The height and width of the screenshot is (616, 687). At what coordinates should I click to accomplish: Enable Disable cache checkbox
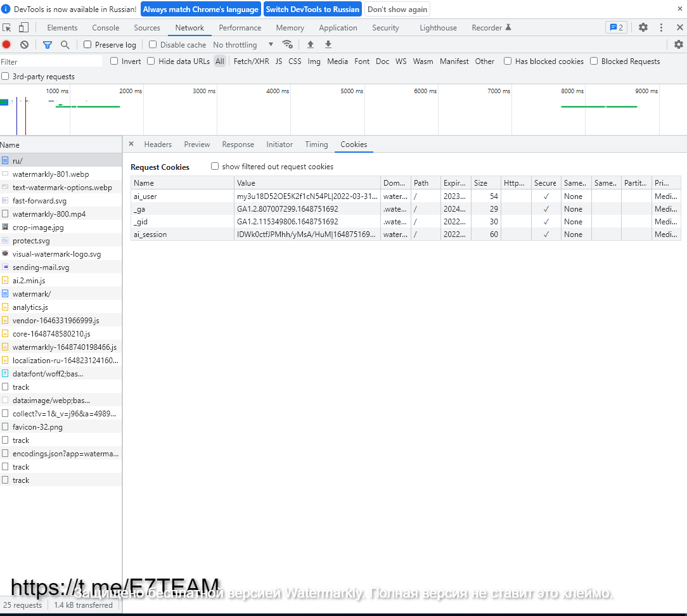(x=153, y=44)
